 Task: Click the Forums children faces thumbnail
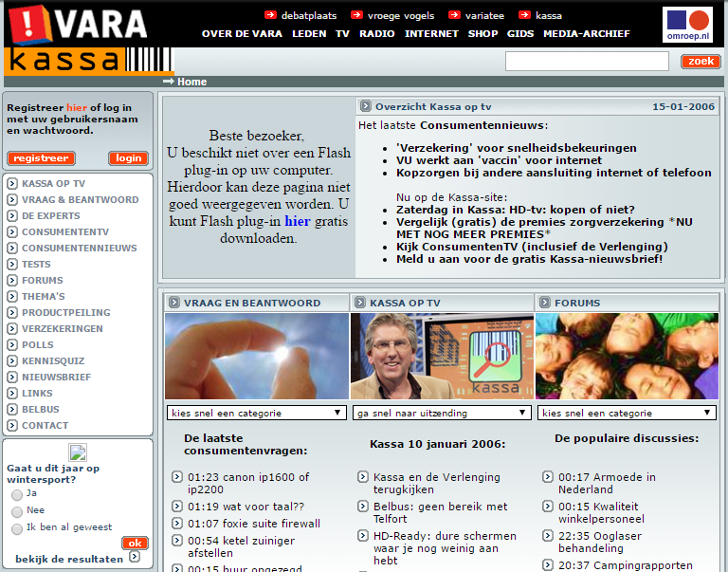click(x=627, y=356)
